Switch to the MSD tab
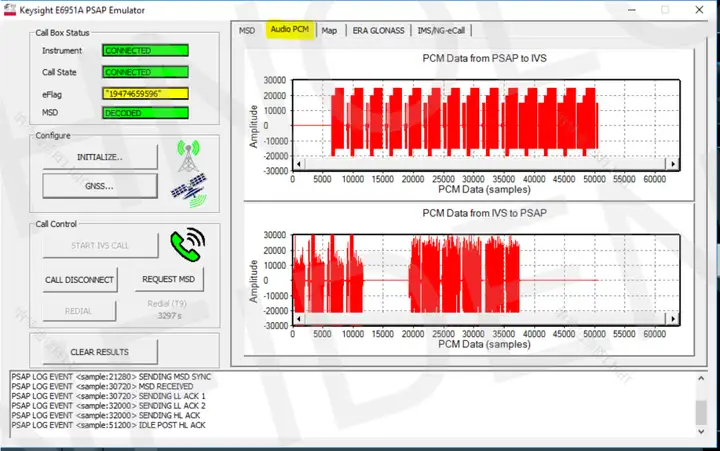Screen dimensions: 720x451 (247, 30)
